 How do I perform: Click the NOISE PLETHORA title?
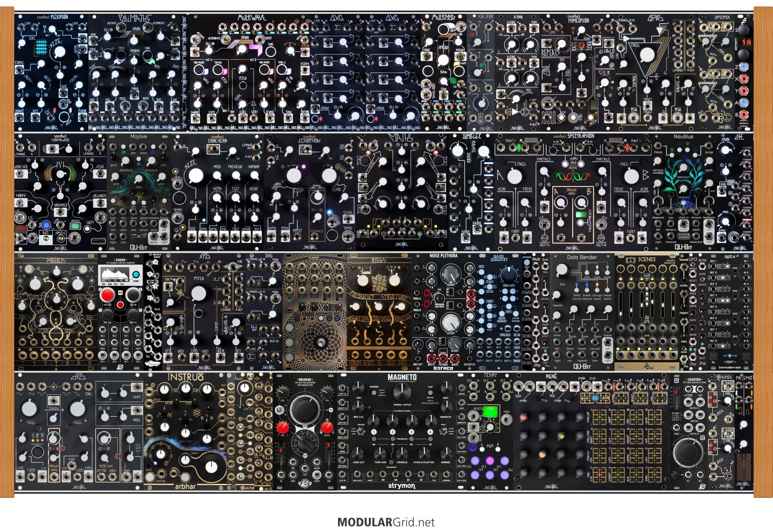pos(443,256)
